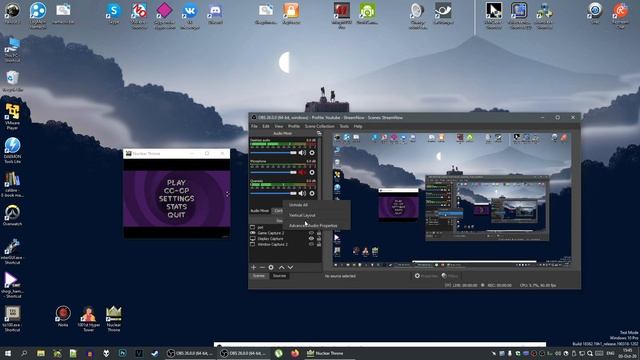Open the Tools menu in OBS

[344, 126]
